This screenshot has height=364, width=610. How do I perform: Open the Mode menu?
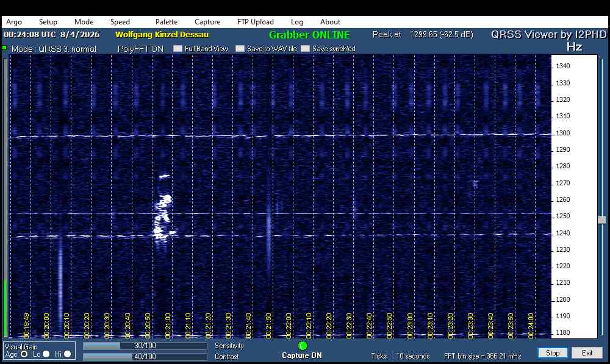84,22
